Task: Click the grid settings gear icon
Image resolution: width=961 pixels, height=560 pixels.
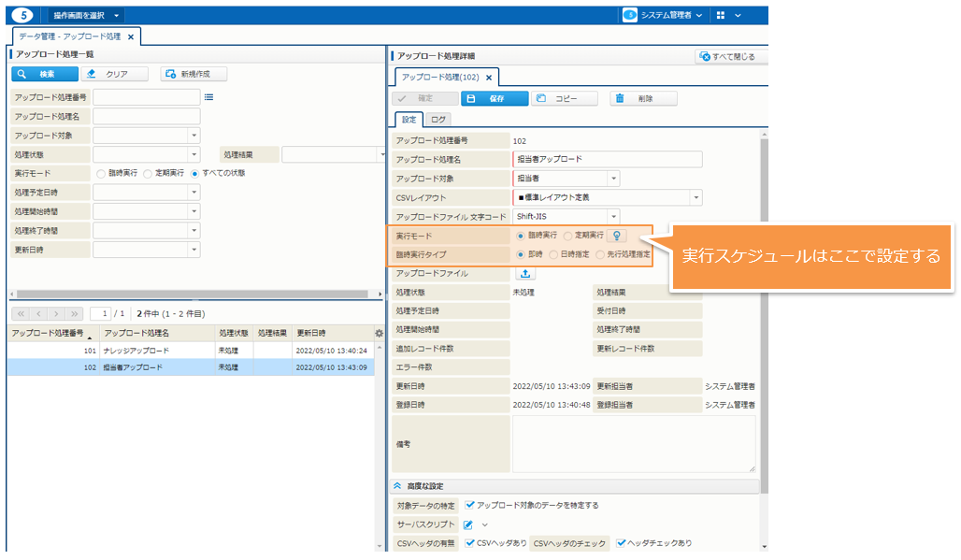Action: click(379, 333)
